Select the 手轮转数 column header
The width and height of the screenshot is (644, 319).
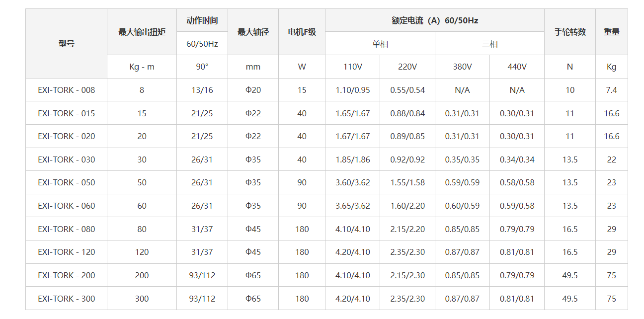coord(570,32)
